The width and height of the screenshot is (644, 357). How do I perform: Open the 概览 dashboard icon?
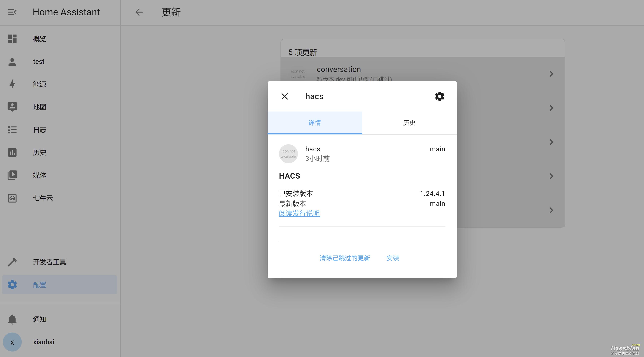[x=12, y=39]
